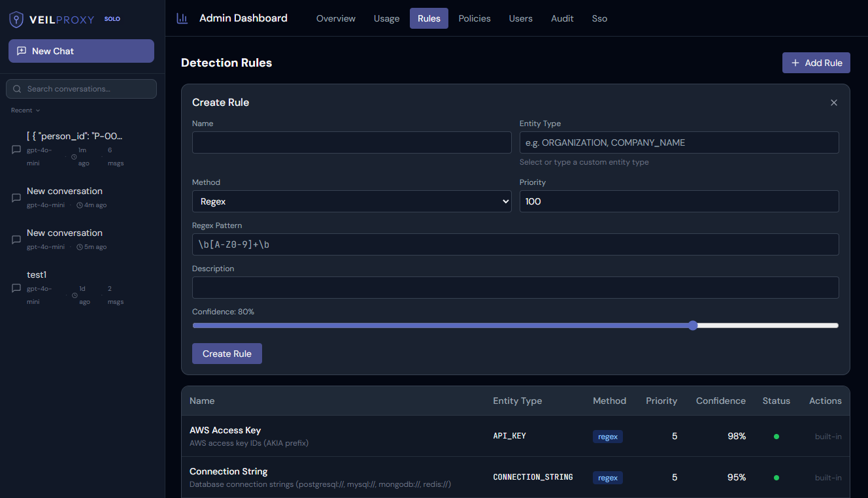This screenshot has width=868, height=498.
Task: Click the green status dot for AWS Access Key
Action: [x=776, y=436]
